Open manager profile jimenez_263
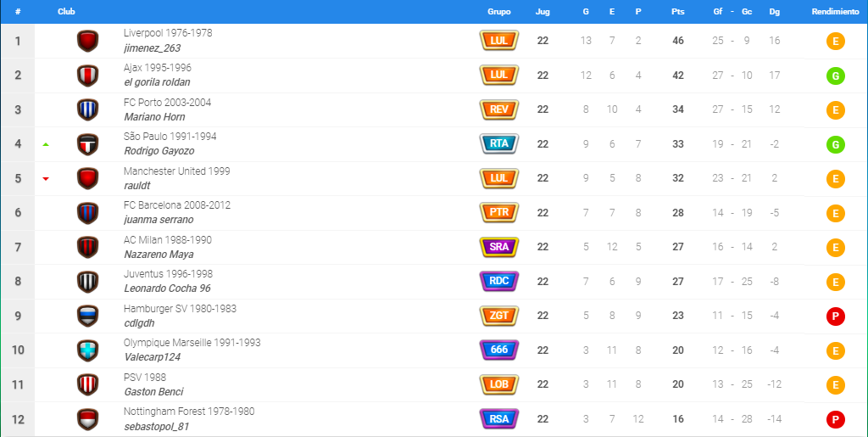The height and width of the screenshot is (437, 868). tap(153, 48)
